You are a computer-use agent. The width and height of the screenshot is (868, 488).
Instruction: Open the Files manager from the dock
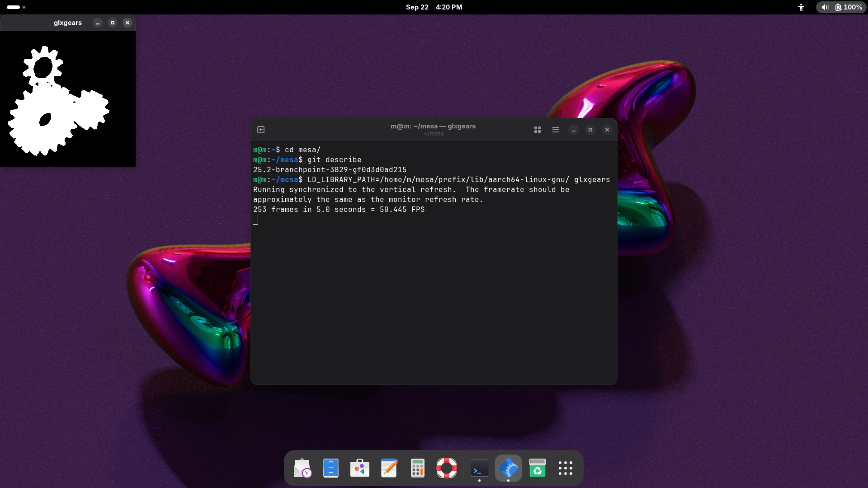331,468
